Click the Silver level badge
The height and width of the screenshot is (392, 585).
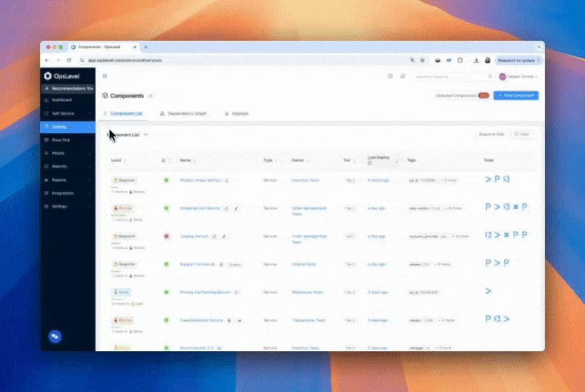[121, 292]
